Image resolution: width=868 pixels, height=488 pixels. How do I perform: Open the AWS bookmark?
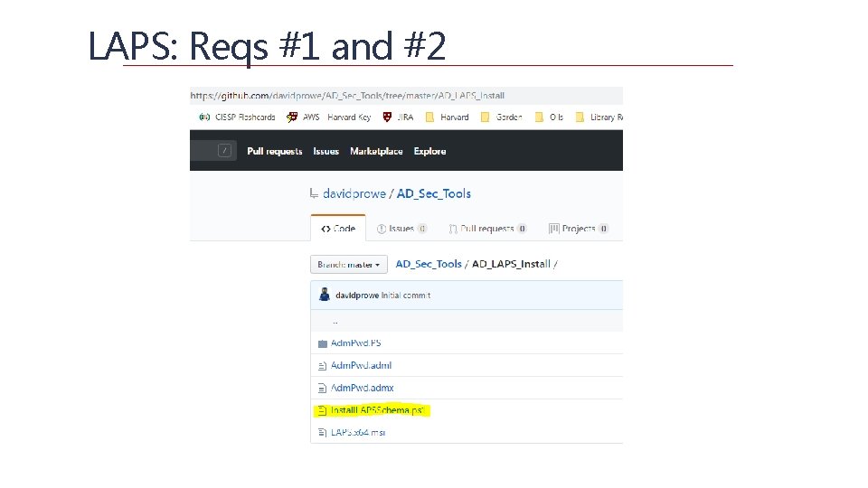[x=304, y=117]
